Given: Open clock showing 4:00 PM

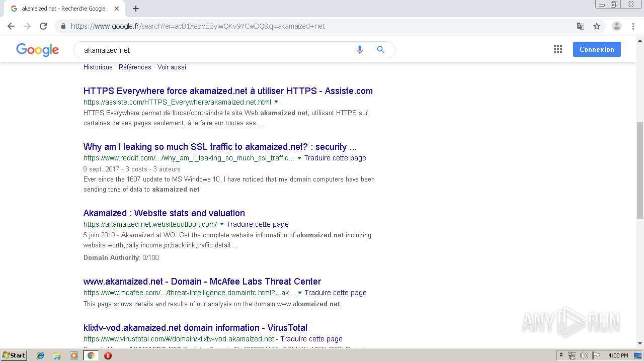Looking at the screenshot, I should (618, 355).
